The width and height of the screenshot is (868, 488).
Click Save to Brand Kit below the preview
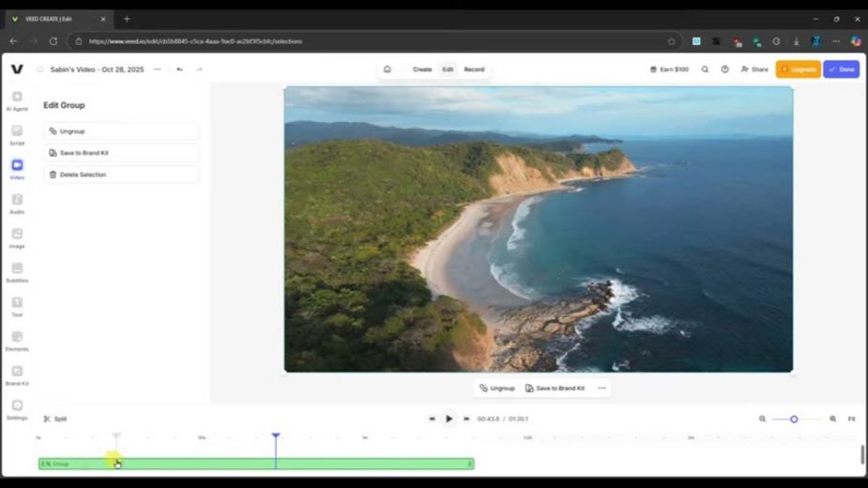(556, 389)
